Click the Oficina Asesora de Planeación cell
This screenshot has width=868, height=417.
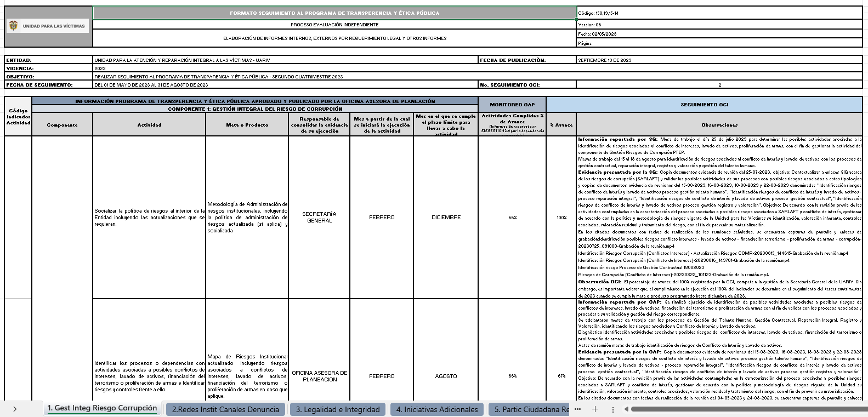pos(319,376)
